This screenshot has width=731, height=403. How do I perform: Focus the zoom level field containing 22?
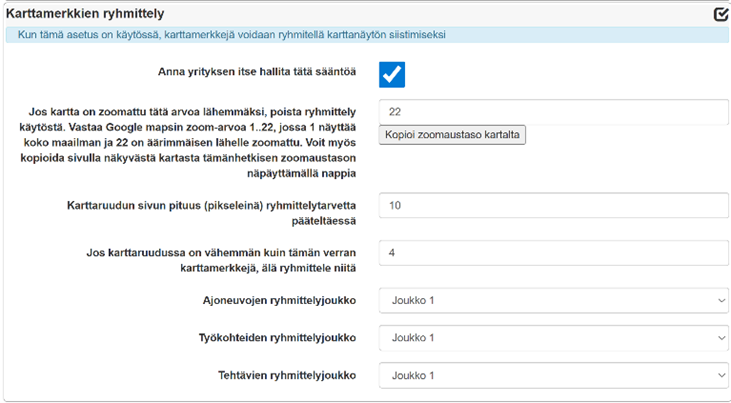[553, 111]
